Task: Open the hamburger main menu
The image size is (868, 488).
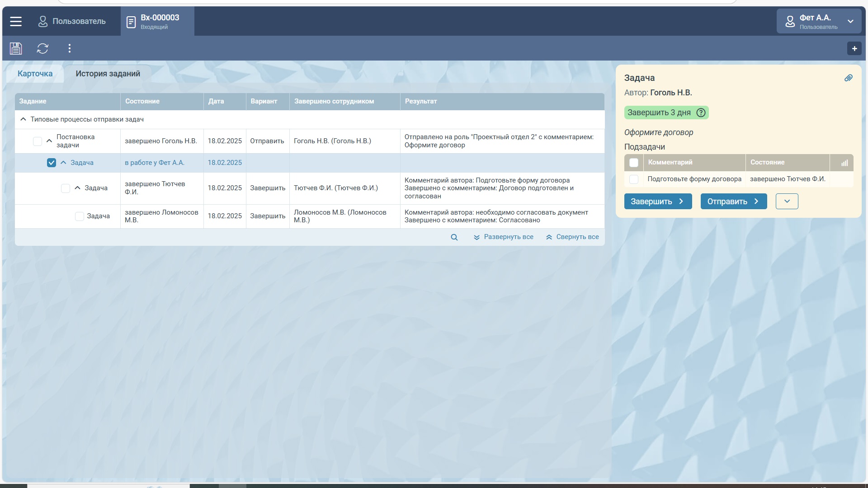Action: (16, 21)
